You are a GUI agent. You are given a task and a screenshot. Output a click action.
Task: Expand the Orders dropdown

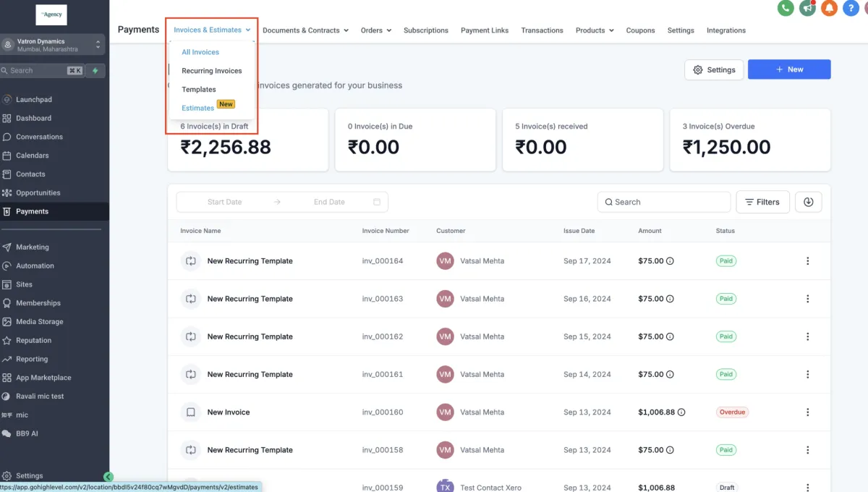coord(376,30)
